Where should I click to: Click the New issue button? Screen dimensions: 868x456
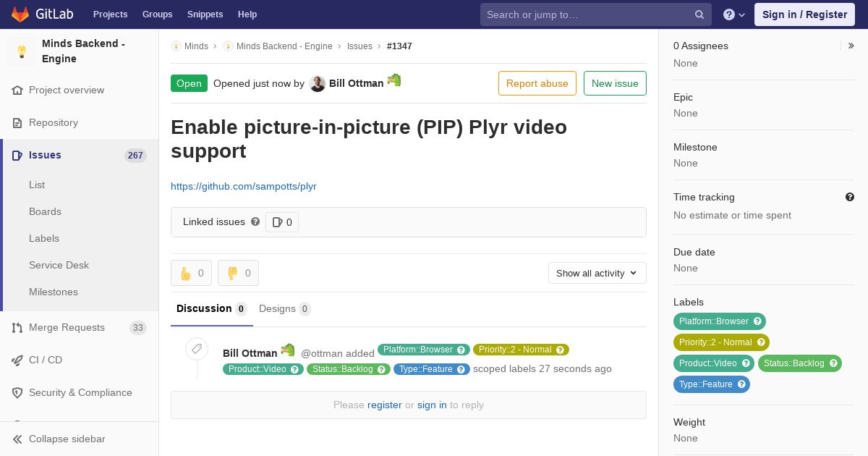[x=615, y=83]
